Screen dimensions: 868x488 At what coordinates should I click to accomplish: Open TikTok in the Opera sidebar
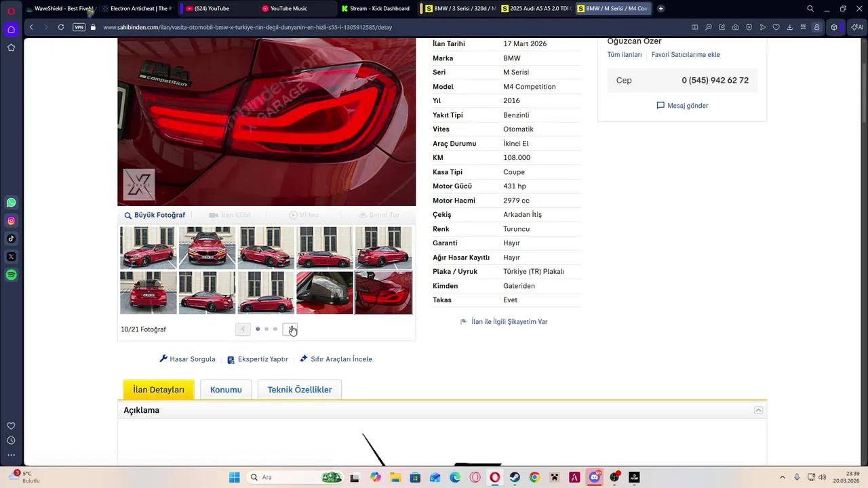12,239
